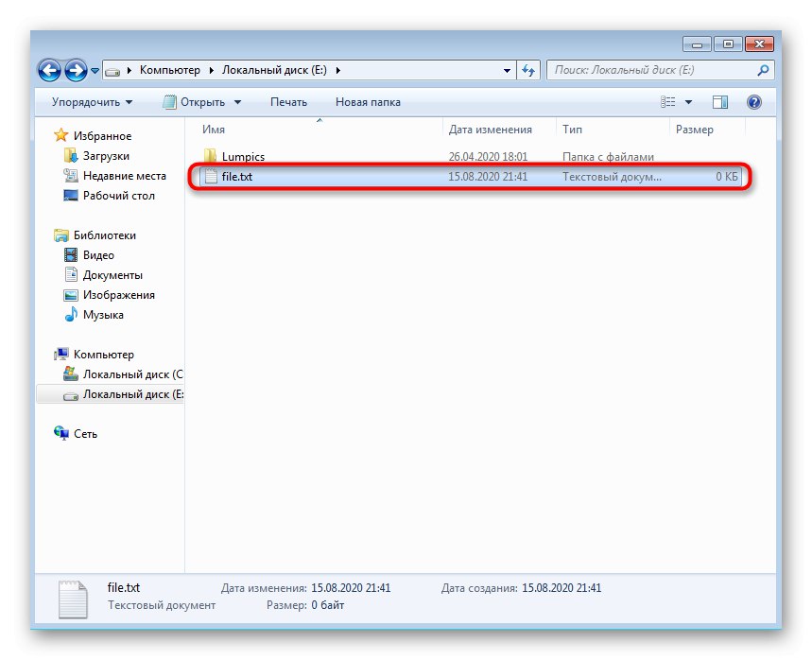This screenshot has height=660, width=812.
Task: Change view with the view icon
Action: (x=667, y=102)
